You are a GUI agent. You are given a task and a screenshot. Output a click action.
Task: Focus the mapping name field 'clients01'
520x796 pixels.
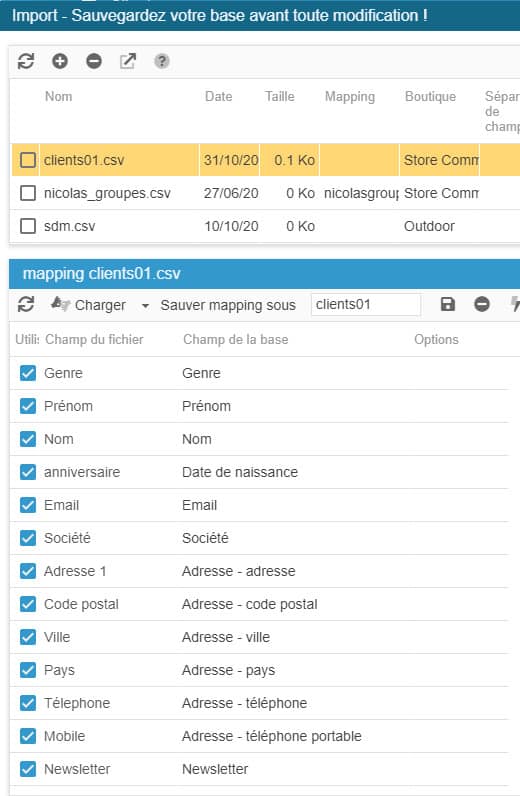pyautogui.click(x=366, y=305)
